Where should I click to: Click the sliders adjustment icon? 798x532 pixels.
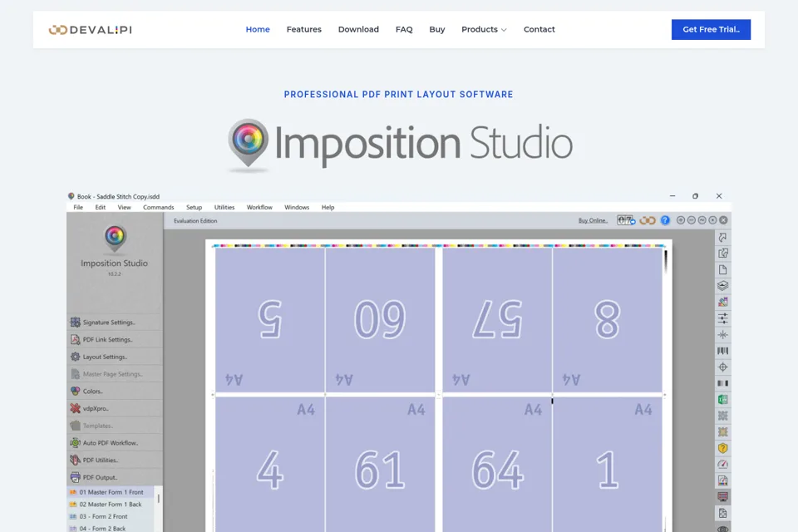722,318
